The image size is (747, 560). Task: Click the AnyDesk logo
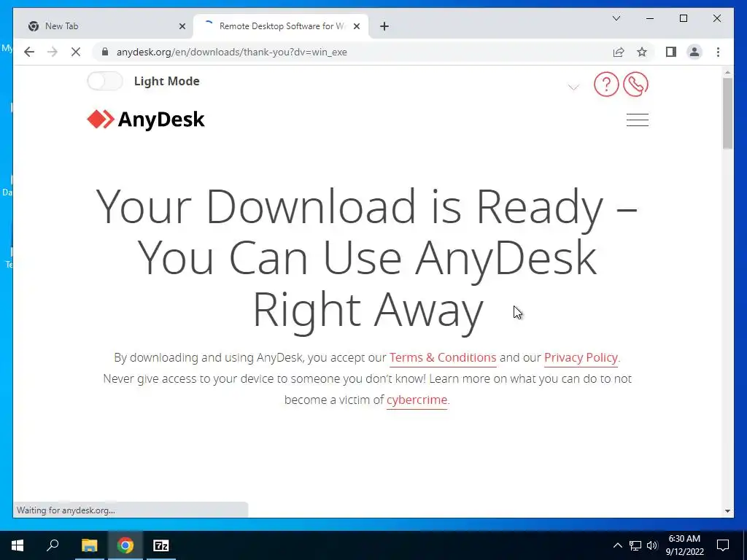pyautogui.click(x=146, y=120)
